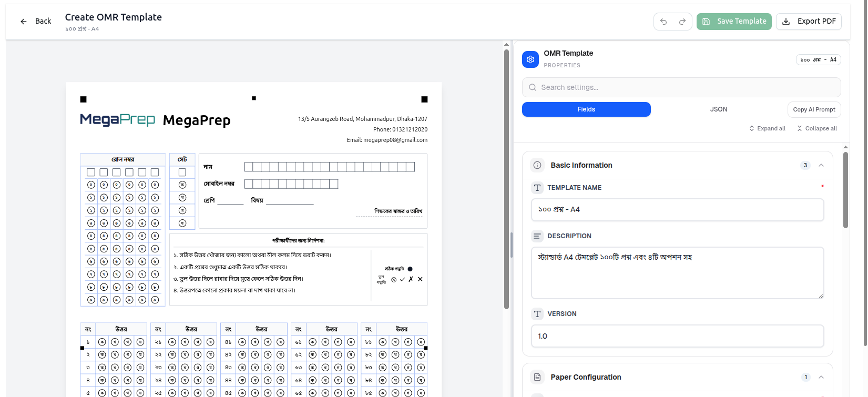Click the canvas preview vertical scrollbar

(506, 179)
